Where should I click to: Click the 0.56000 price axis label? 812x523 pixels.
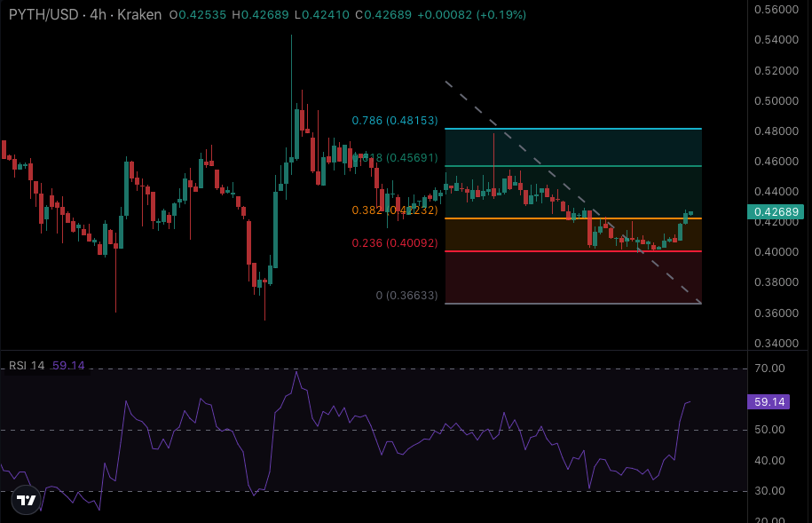coord(773,10)
